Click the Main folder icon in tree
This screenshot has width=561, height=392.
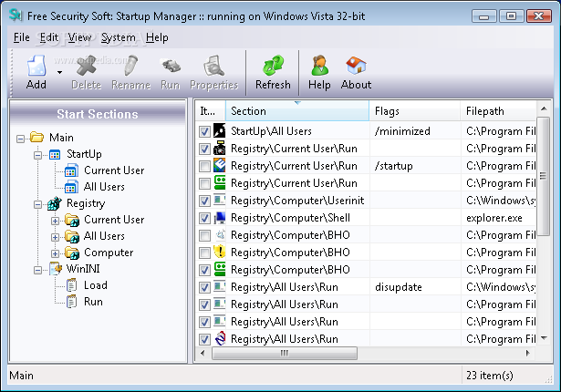coord(36,138)
